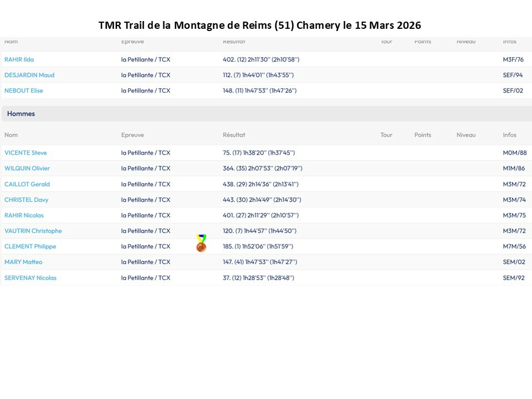Screen dimensions: 532x399
Task: Click the CLEMENT Philippe name link
Action: pos(30,246)
